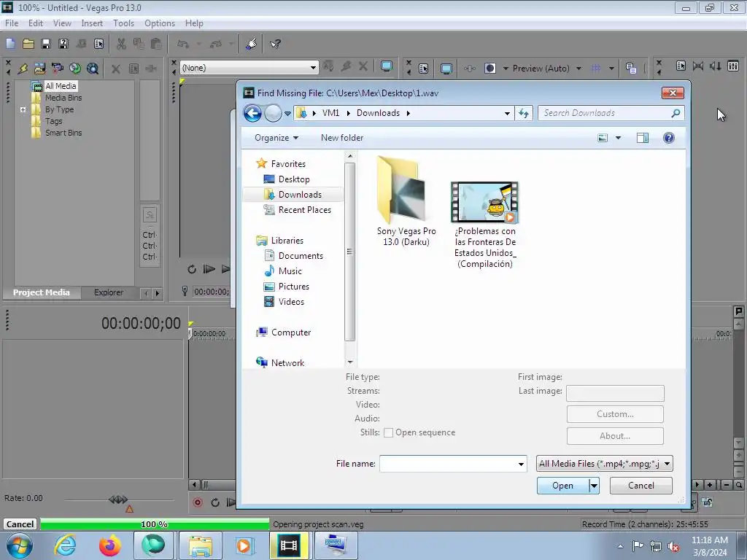This screenshot has height=560, width=747.
Task: Open the Preview (Auto) quality dropdown
Action: 578,69
